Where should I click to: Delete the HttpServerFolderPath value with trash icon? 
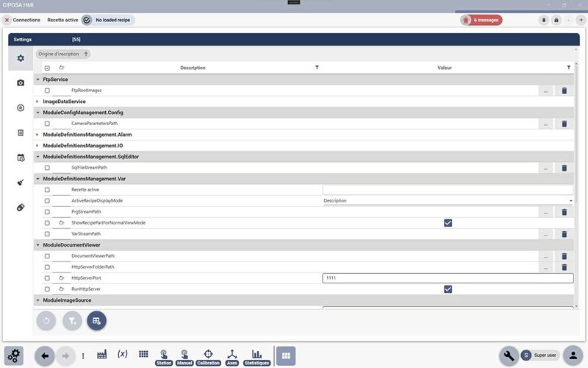(564, 267)
